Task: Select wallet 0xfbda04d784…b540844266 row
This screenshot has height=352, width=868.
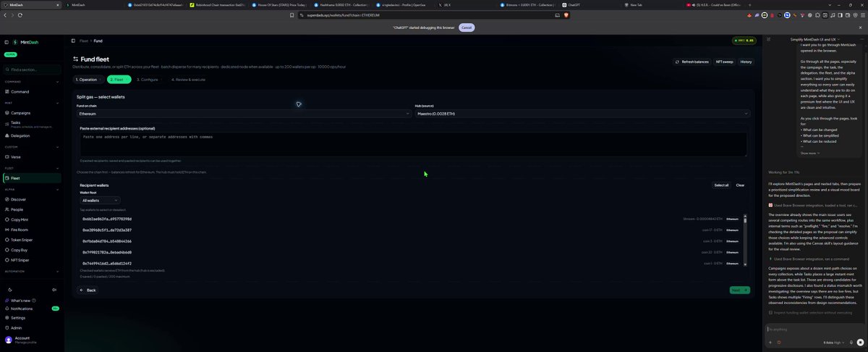Action: point(410,241)
